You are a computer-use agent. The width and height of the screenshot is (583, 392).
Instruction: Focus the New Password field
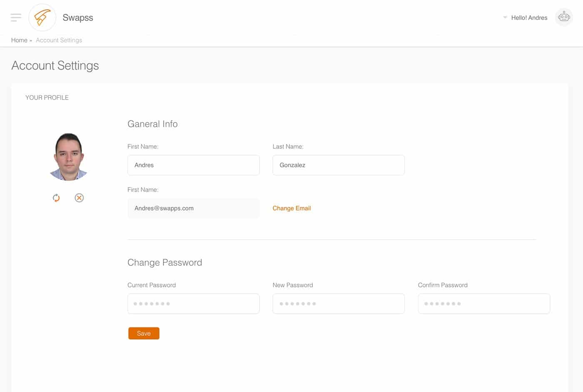point(339,304)
